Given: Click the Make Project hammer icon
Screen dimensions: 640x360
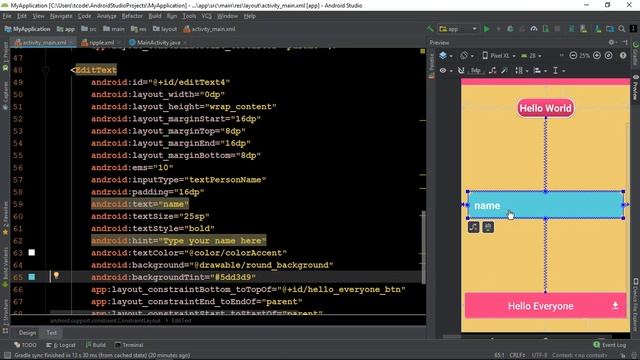Looking at the screenshot, I should [x=430, y=29].
